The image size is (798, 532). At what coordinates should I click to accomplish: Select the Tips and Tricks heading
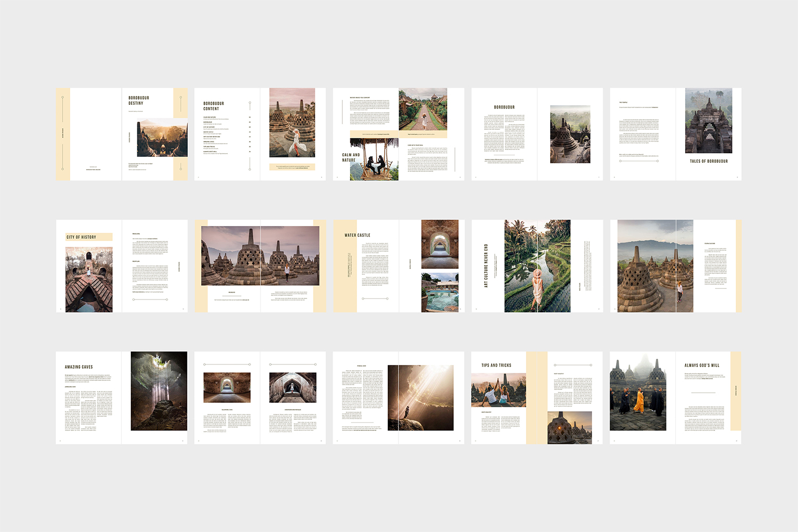point(496,365)
